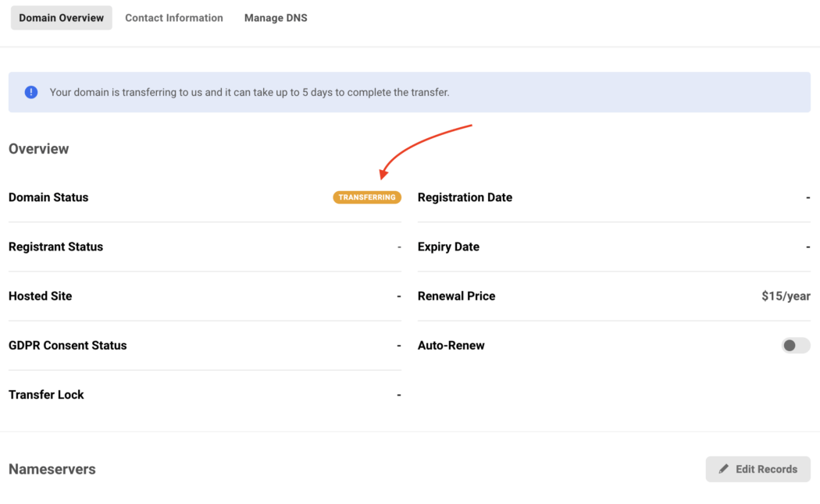Click the Nameservers section heading
The height and width of the screenshot is (504, 820).
(52, 469)
